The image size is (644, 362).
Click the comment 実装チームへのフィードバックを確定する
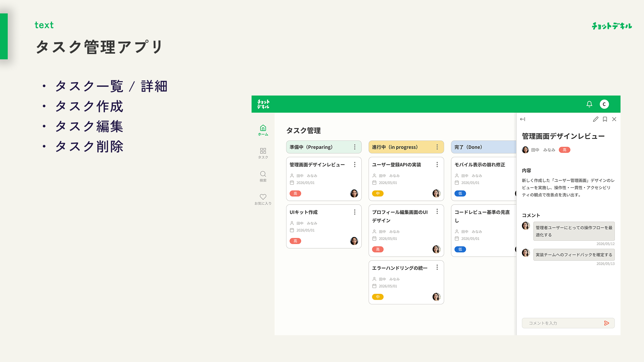[x=574, y=255]
